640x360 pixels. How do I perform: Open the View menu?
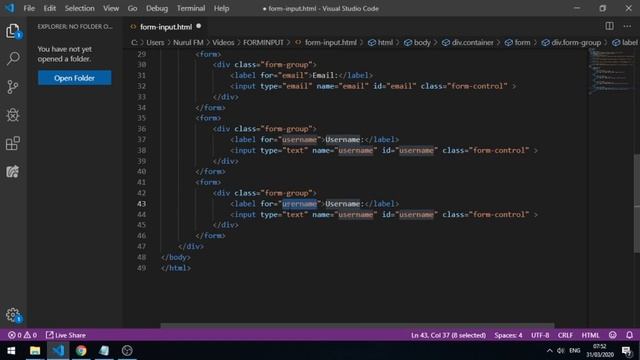111,8
